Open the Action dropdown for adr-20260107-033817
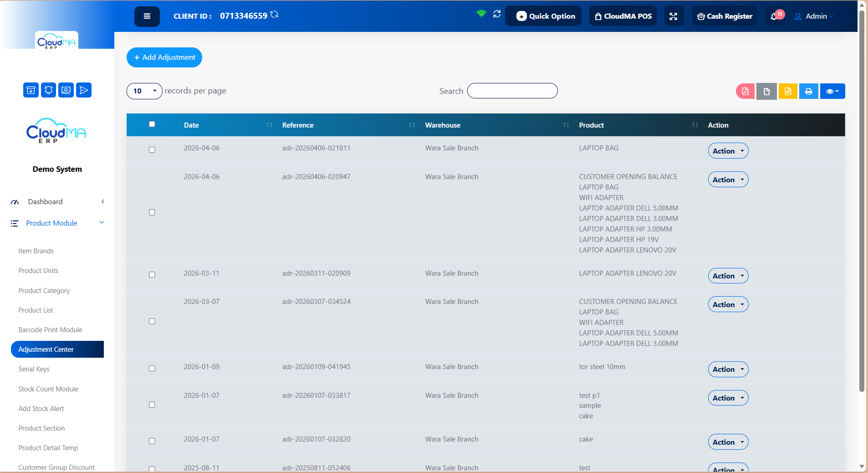 point(728,398)
